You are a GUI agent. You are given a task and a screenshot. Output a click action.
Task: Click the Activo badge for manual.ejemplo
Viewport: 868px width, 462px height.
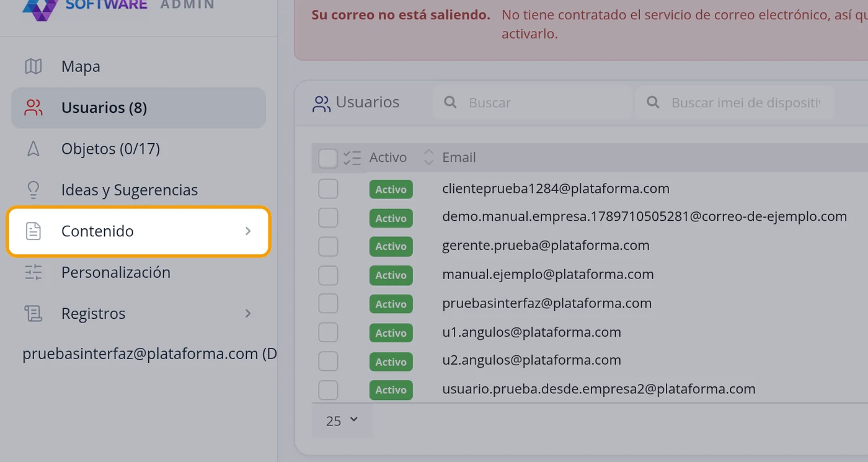tap(391, 275)
